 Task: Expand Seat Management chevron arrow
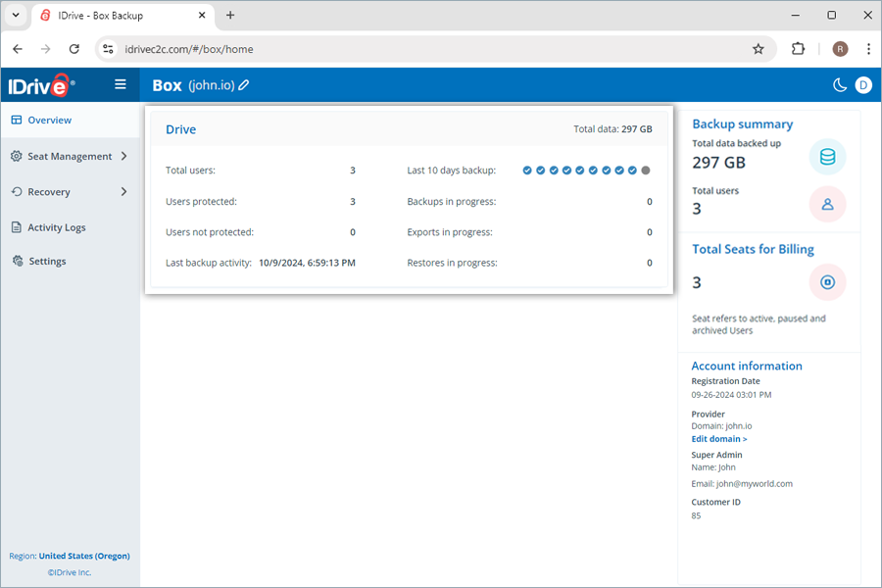(x=123, y=156)
